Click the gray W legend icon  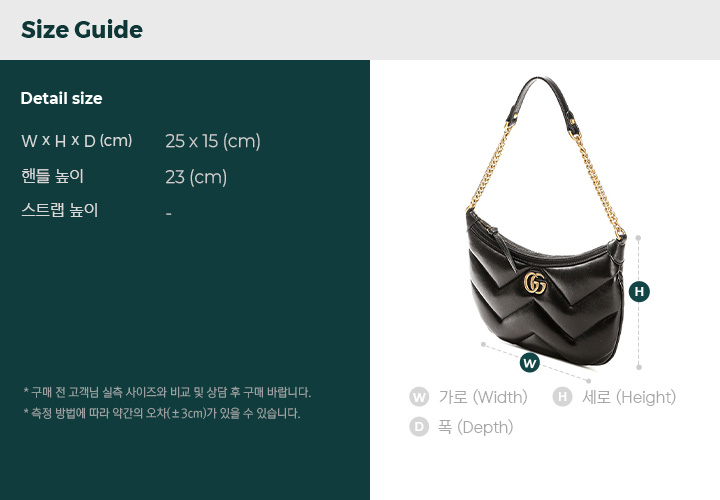pos(419,397)
